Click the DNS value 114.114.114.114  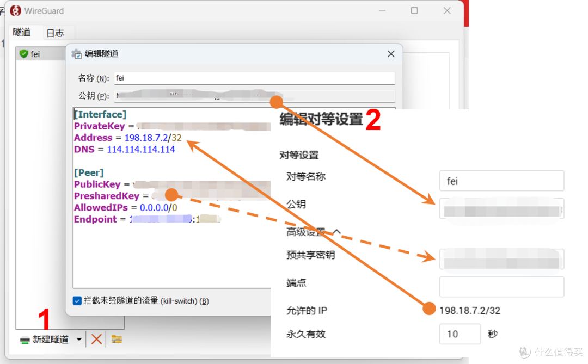click(140, 149)
